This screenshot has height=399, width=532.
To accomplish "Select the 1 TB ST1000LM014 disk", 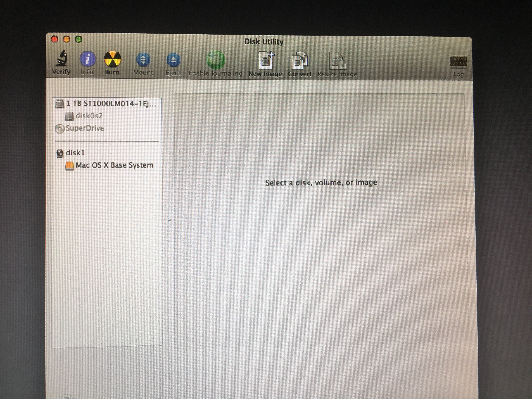I will tap(111, 104).
